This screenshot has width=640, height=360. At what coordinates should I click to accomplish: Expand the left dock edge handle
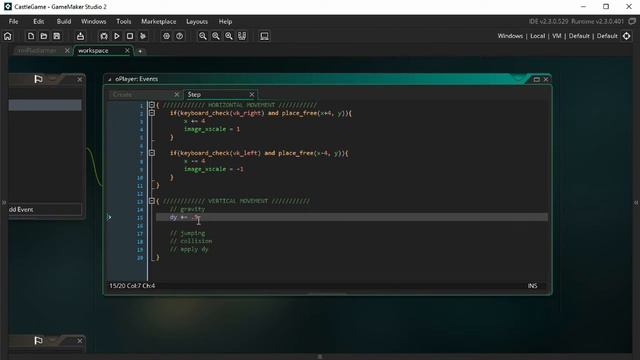pyautogui.click(x=4, y=202)
